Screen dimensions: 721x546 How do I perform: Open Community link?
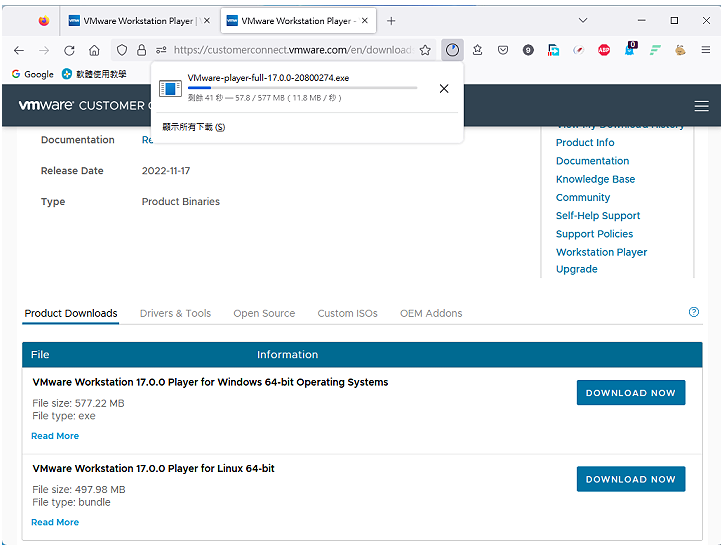tap(583, 197)
